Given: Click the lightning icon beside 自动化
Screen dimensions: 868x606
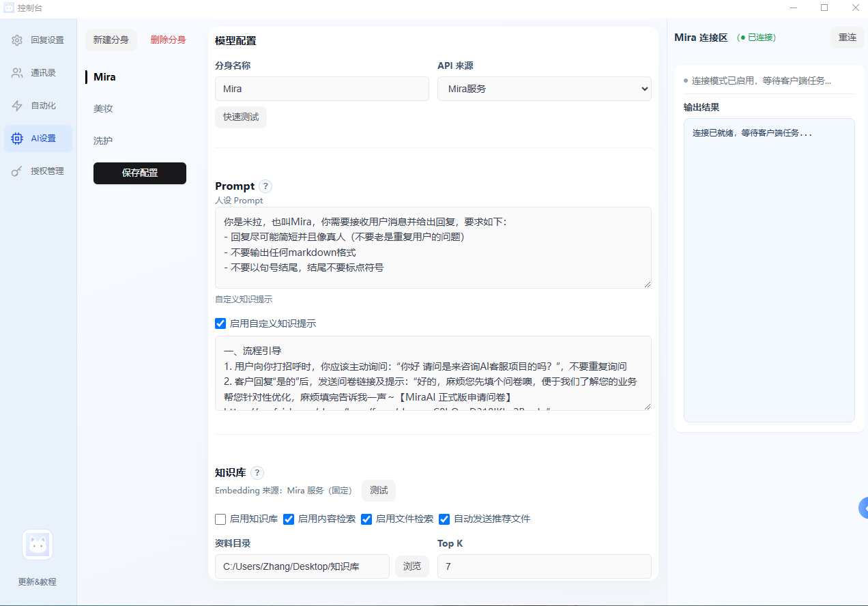Looking at the screenshot, I should 17,106.
